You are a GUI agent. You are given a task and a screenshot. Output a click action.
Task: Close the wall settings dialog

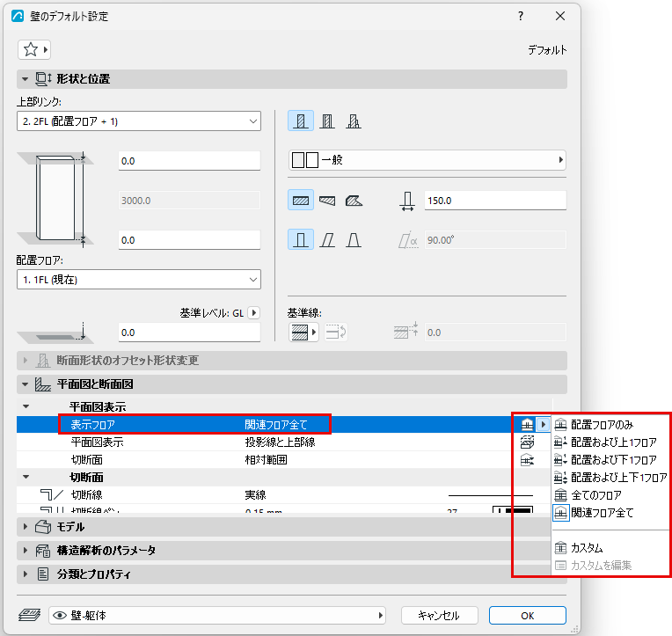coord(559,17)
